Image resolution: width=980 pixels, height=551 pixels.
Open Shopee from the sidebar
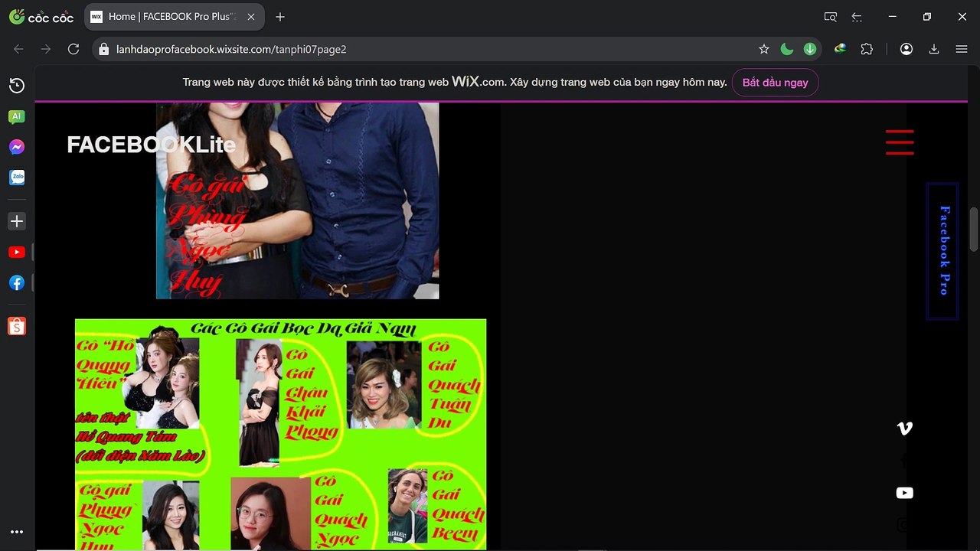click(x=17, y=326)
